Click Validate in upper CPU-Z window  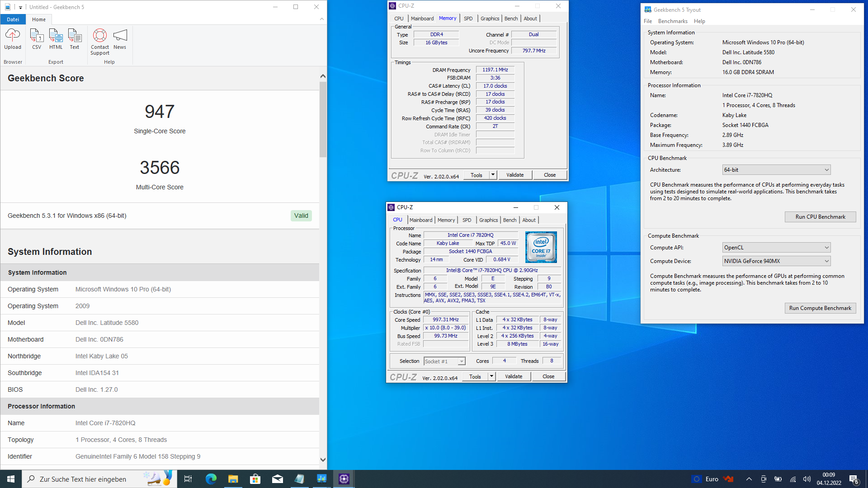[515, 175]
